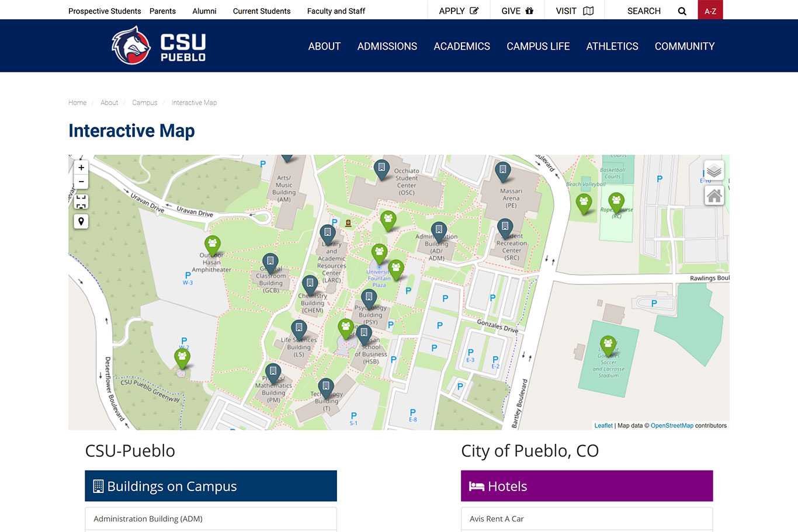Select the Chemistry Building marker

pos(310,286)
